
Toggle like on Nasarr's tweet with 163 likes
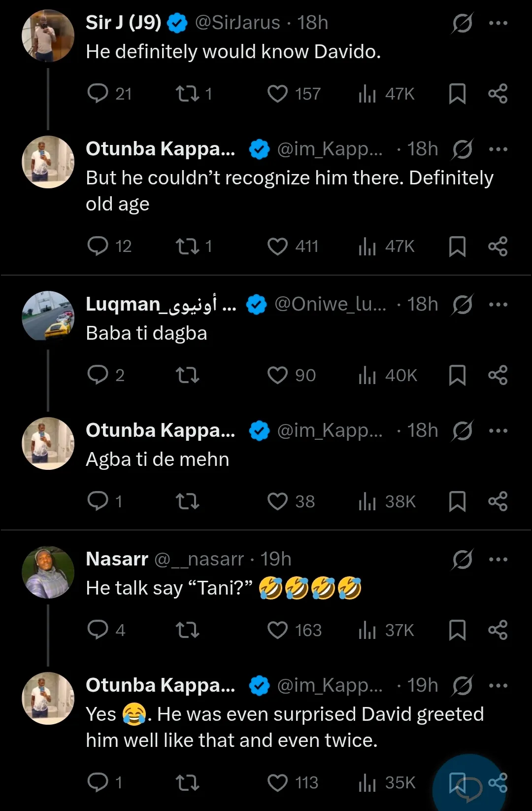click(x=277, y=630)
